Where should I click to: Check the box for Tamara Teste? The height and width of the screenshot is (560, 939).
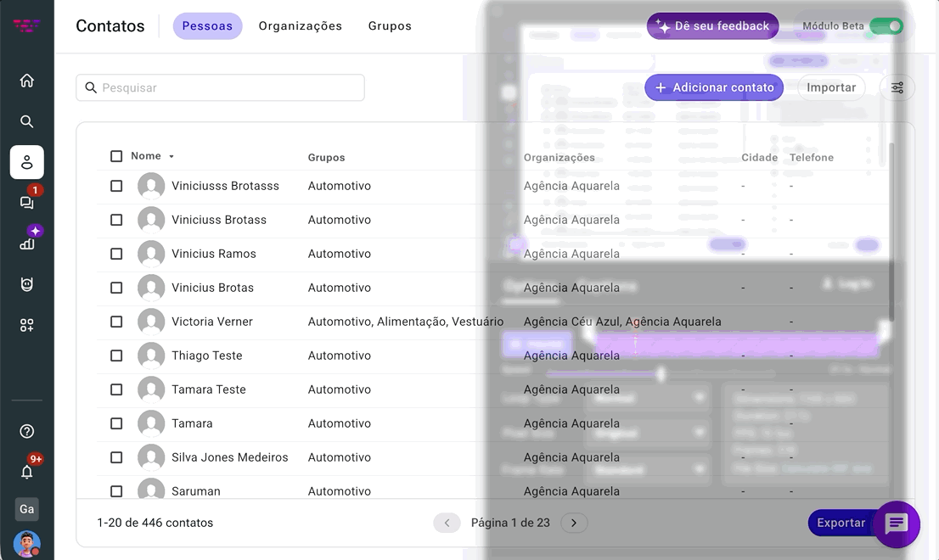[116, 389]
